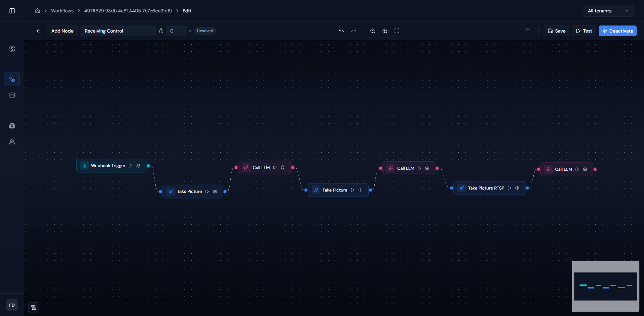Screen dimensions: 644x316
Task: Open gear of Call LLM node preceding Take Picture RTSP
Action: (427, 168)
